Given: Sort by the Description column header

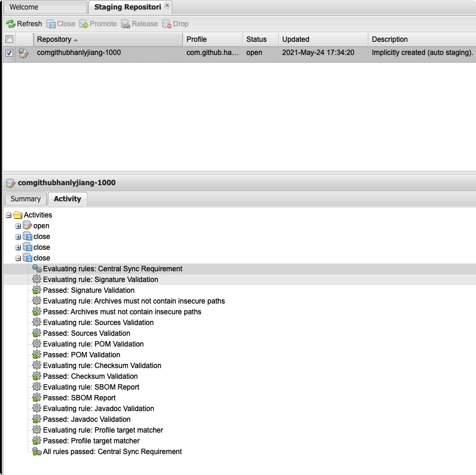Looking at the screenshot, I should (422, 39).
